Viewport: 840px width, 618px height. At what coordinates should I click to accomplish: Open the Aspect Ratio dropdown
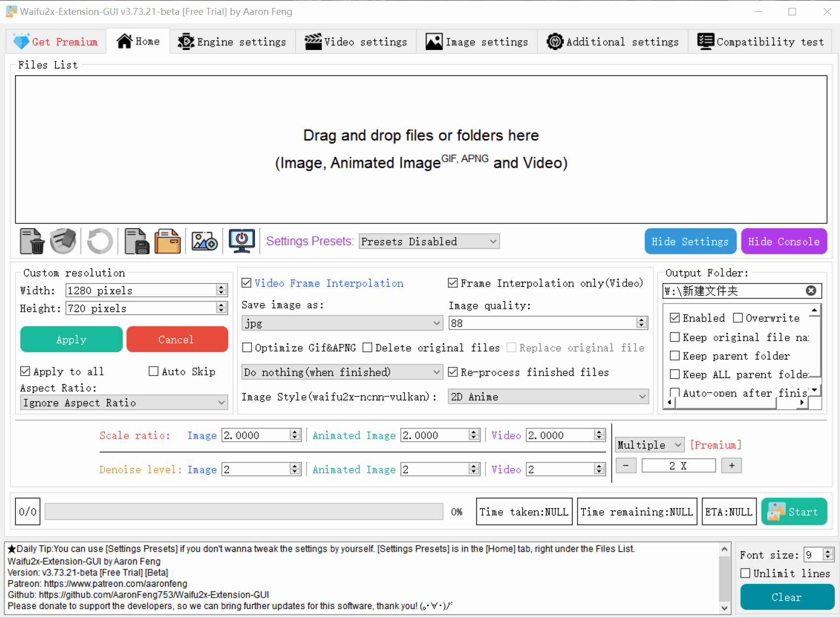(x=123, y=402)
